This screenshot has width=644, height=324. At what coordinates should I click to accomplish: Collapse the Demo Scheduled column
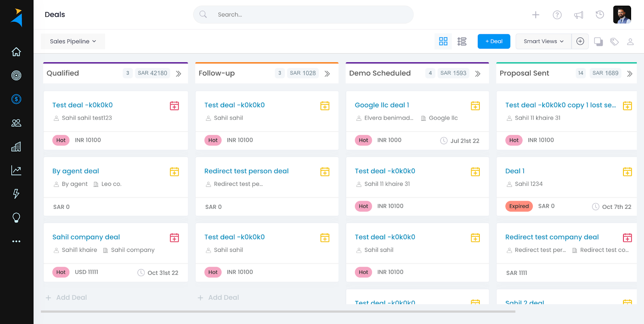[x=478, y=74]
